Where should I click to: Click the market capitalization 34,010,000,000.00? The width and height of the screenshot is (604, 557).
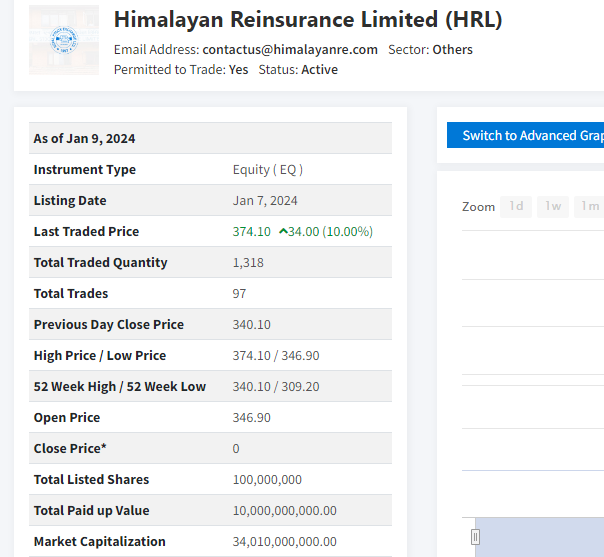285,542
